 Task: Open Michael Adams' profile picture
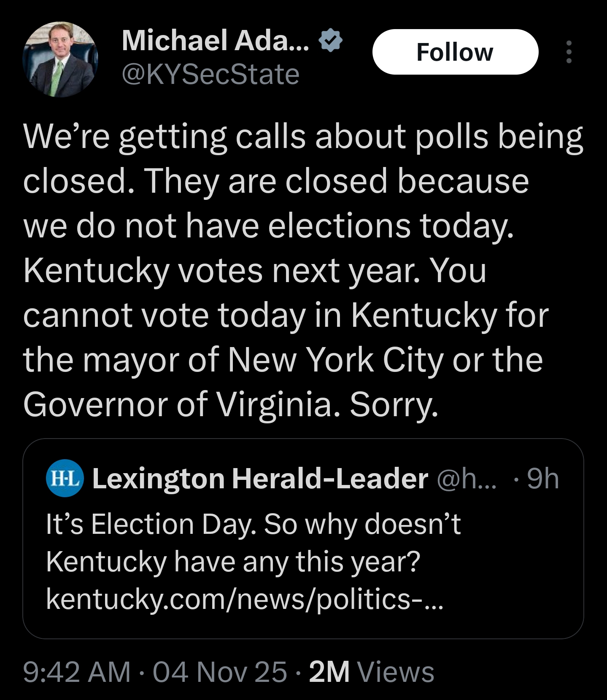pyautogui.click(x=60, y=59)
